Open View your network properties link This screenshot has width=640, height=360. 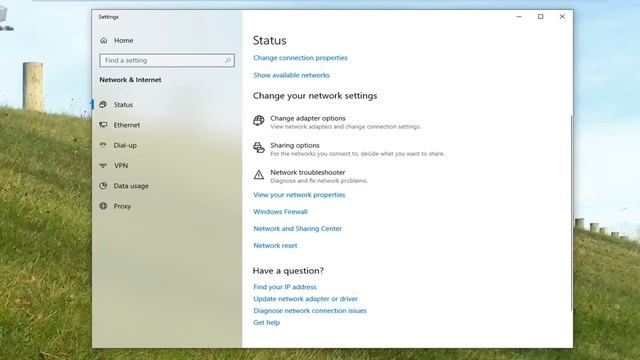(299, 195)
